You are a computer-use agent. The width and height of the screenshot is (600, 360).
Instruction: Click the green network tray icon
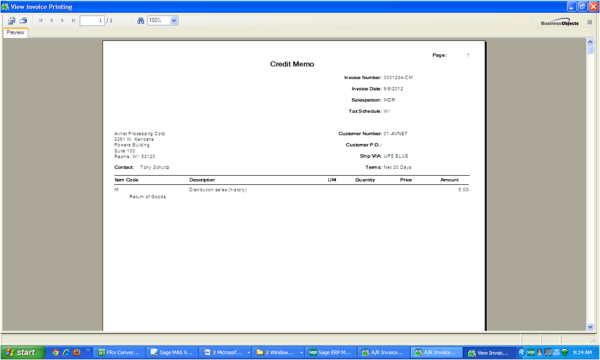[x=565, y=352]
